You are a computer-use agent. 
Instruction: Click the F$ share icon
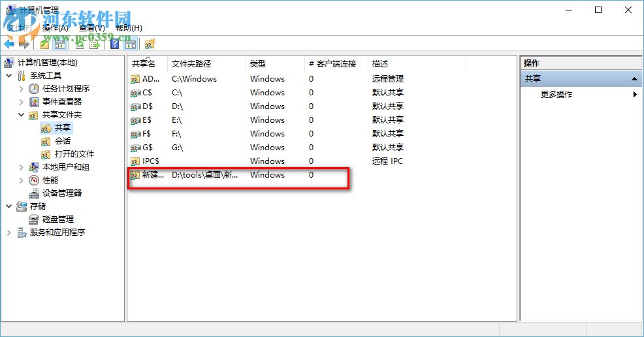(x=136, y=134)
